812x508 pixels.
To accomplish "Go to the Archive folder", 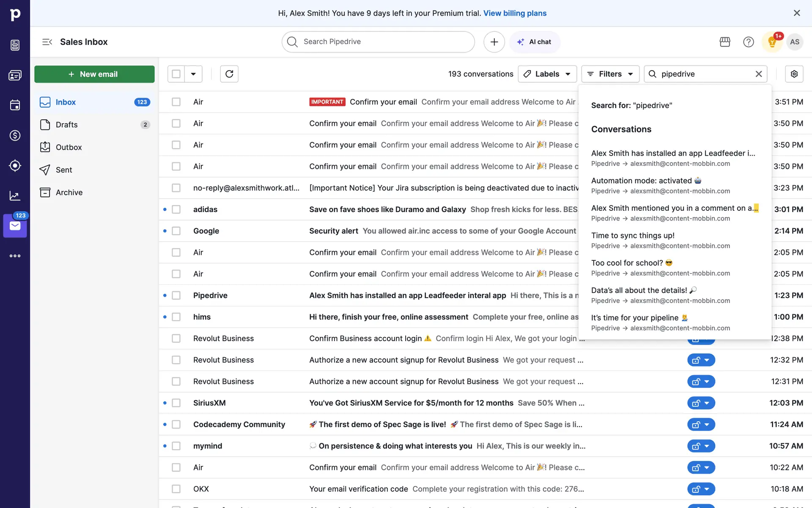I will 69,193.
